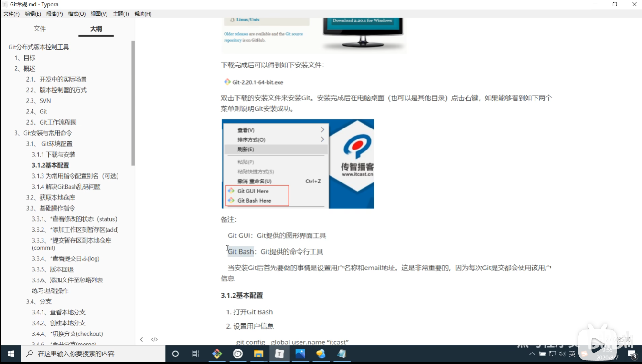Select outline item 3.3.5、版本回退
642x364 pixels.
click(x=53, y=269)
